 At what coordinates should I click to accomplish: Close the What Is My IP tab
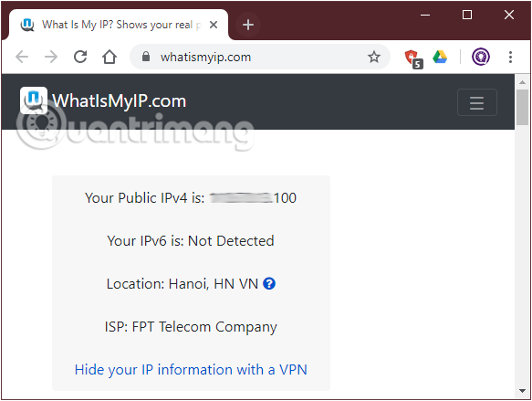click(x=214, y=25)
